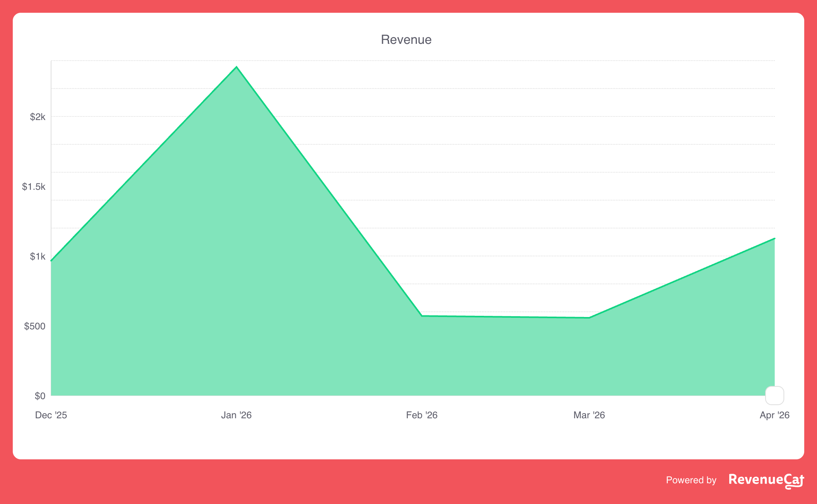Click the "Feb '26" axis label
Viewport: 817px width, 504px height.
pos(422,415)
